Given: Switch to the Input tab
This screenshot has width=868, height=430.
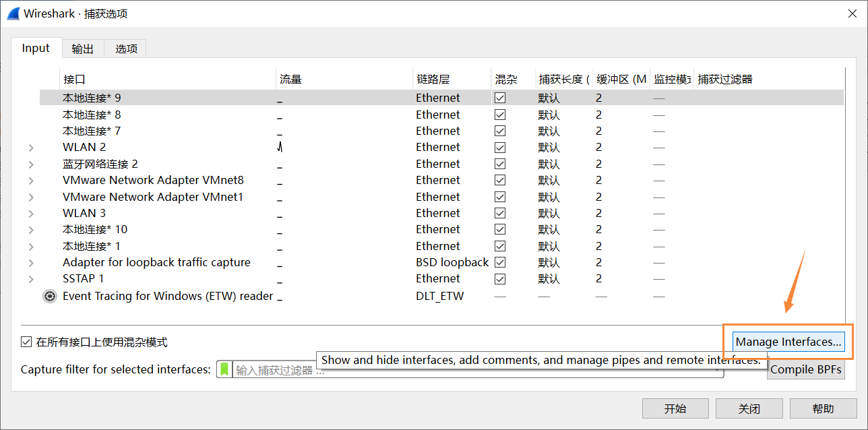Looking at the screenshot, I should tap(36, 48).
